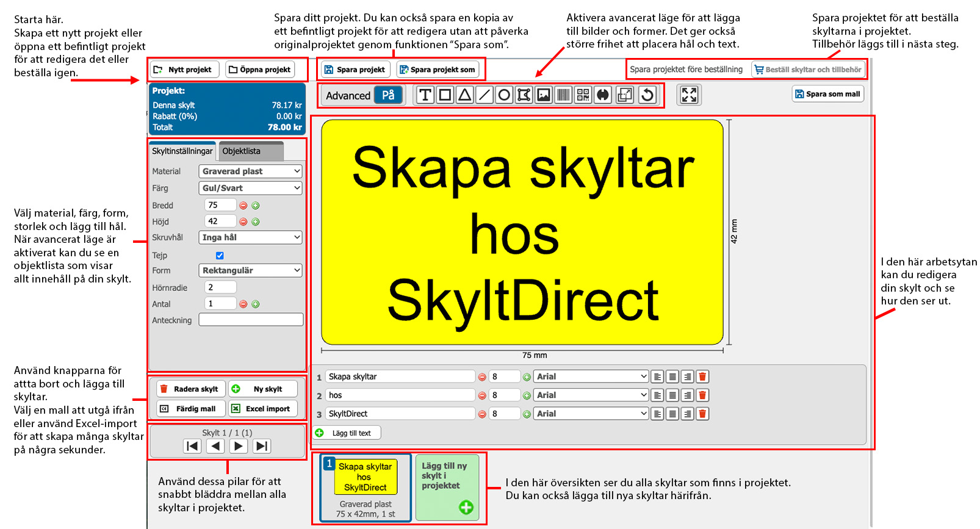Viewport: 980px width, 529px height.
Task: Click the black round hole symbol tool
Action: tap(603, 95)
